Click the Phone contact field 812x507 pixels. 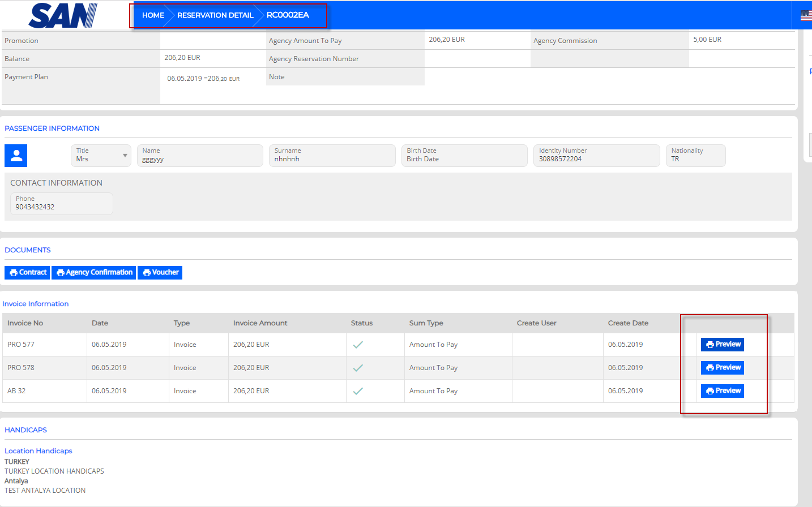[x=62, y=204]
